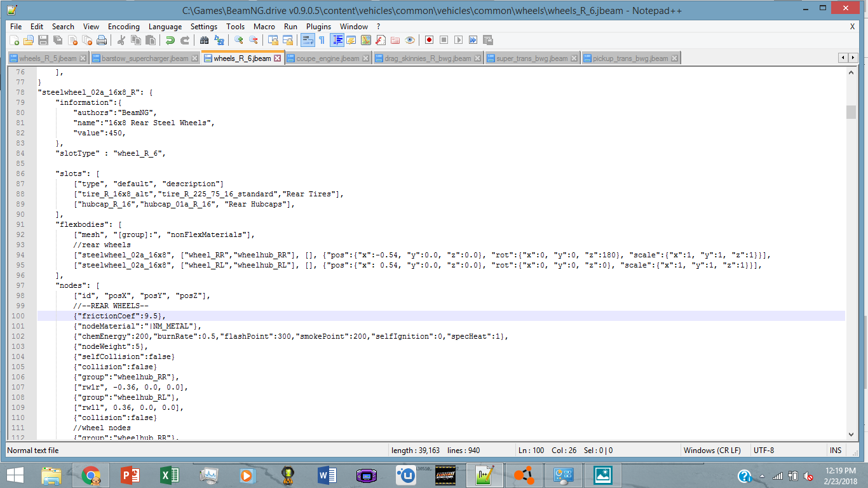Switch to the pickup_trans_bwg.jbeam tab
This screenshot has height=488, width=868.
[630, 58]
